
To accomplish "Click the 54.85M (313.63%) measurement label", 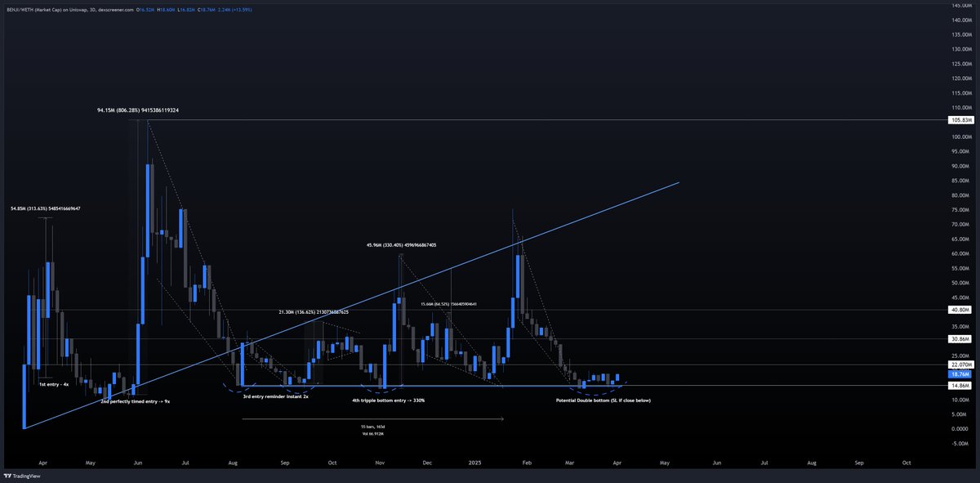I will point(45,208).
